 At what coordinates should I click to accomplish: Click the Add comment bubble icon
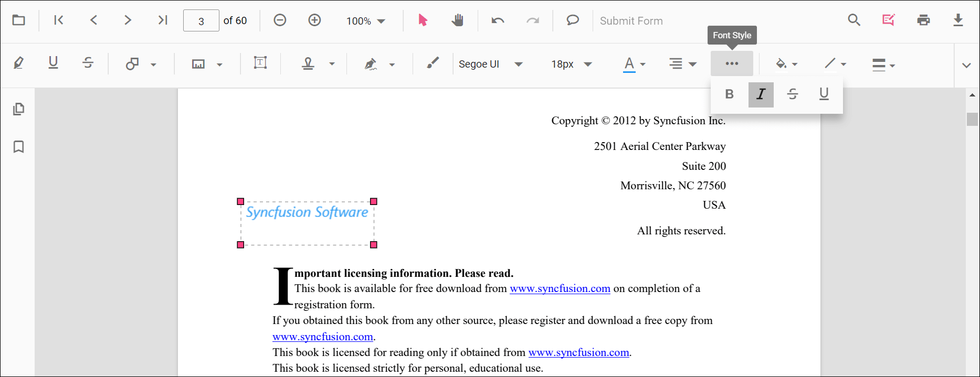click(572, 20)
